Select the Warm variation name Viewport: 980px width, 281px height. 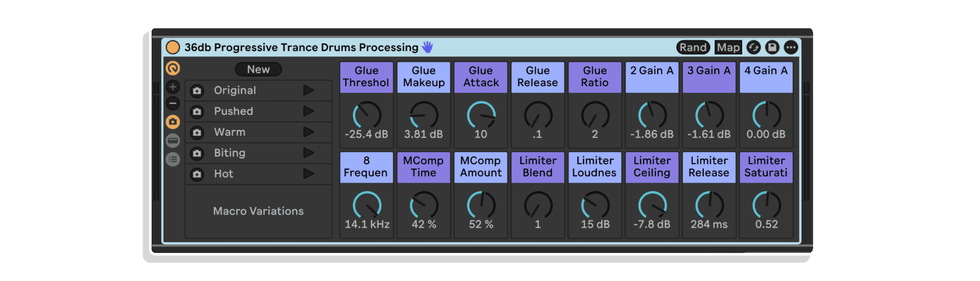pyautogui.click(x=230, y=132)
